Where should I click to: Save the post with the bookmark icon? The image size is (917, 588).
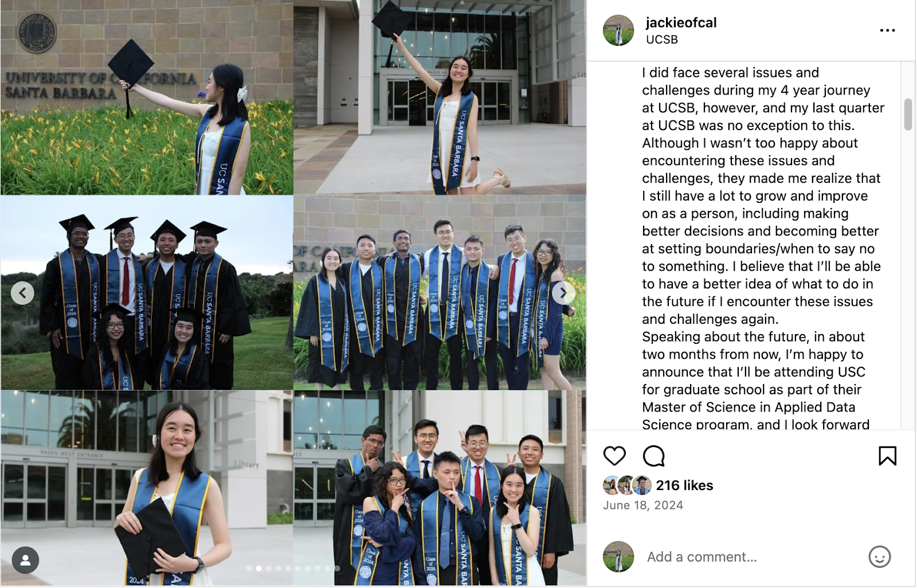[x=887, y=456]
